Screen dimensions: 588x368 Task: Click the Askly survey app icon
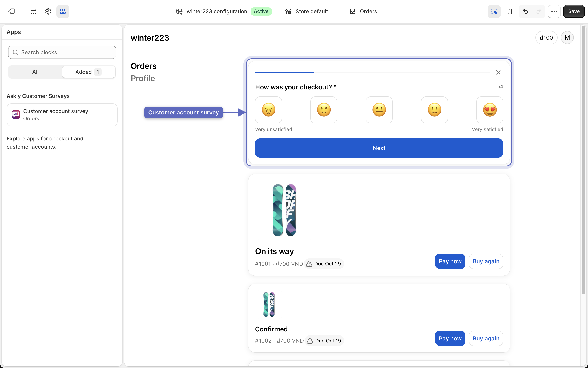point(16,114)
